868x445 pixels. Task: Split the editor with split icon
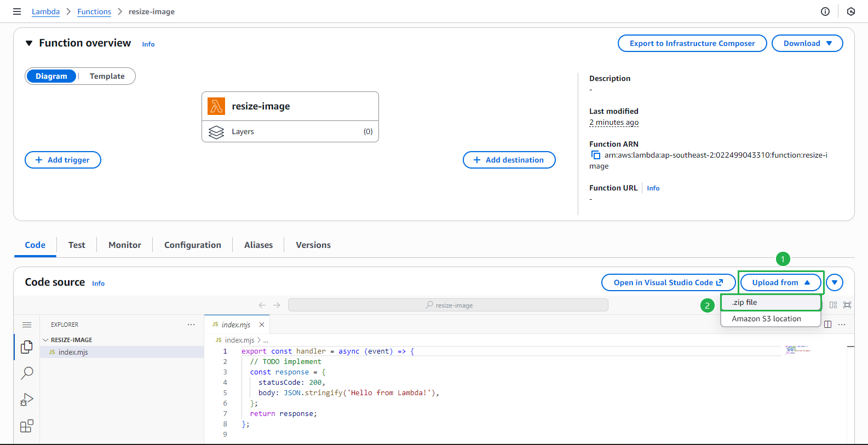click(x=828, y=325)
